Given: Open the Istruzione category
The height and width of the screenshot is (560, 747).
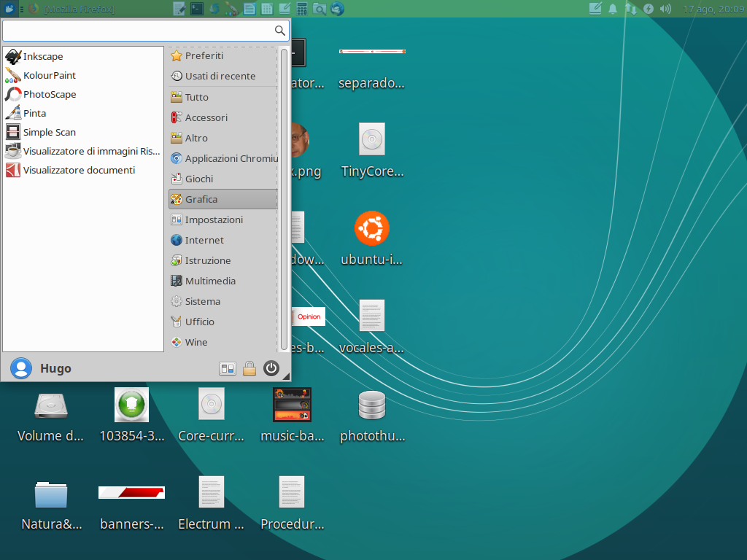Looking at the screenshot, I should click(223, 261).
